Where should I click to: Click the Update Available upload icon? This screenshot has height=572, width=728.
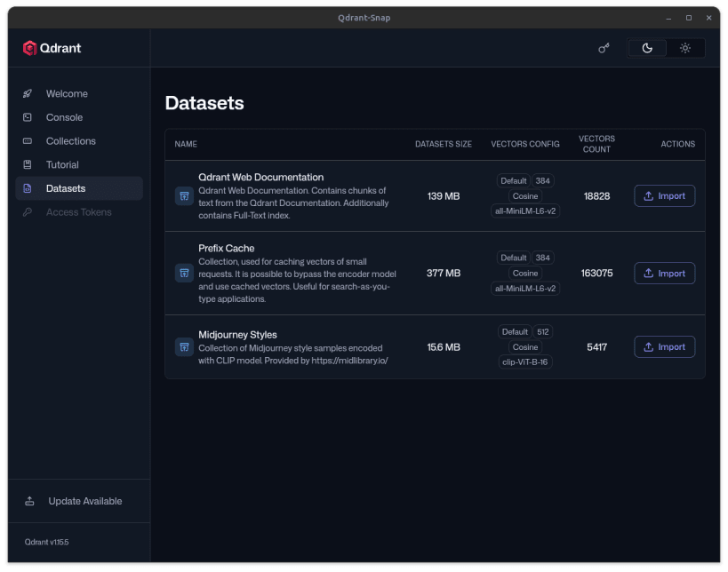29,501
